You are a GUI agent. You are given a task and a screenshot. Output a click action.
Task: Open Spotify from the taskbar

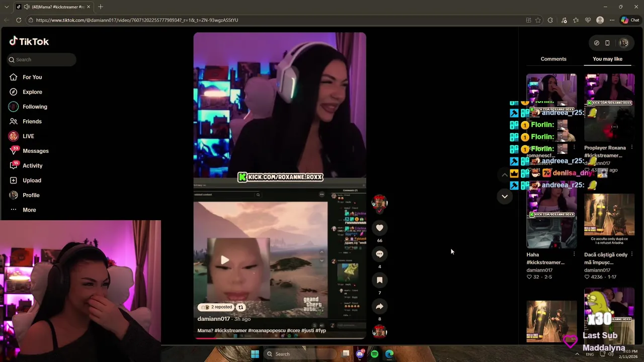click(x=374, y=354)
